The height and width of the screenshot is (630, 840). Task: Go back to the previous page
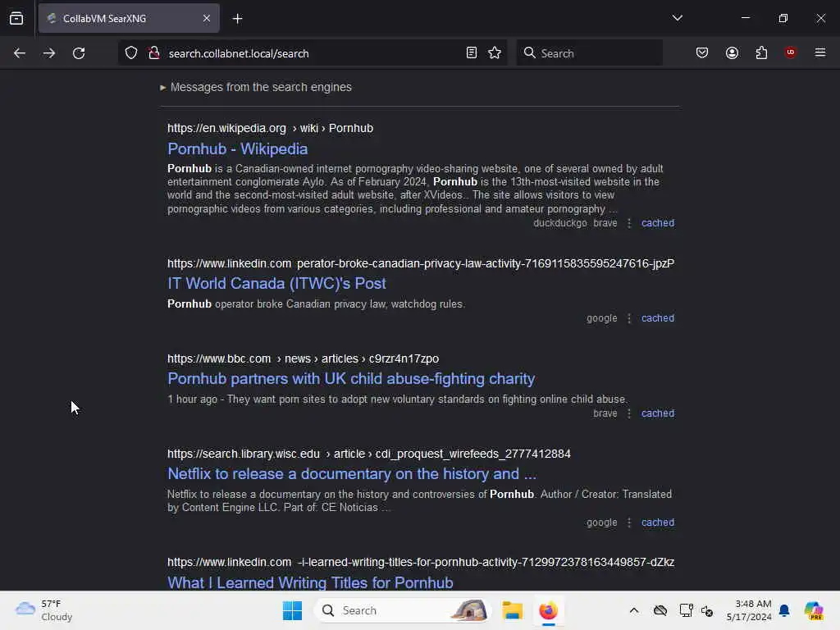coord(20,53)
